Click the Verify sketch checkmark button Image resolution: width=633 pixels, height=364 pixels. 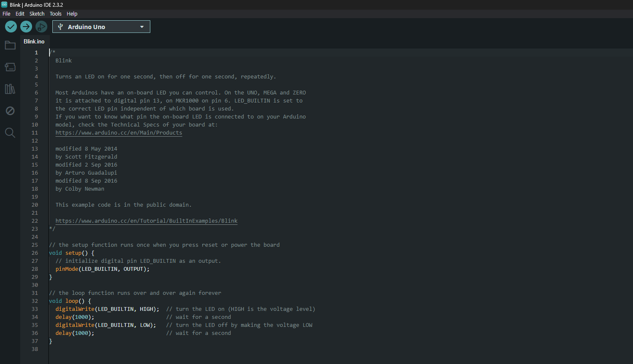point(11,27)
